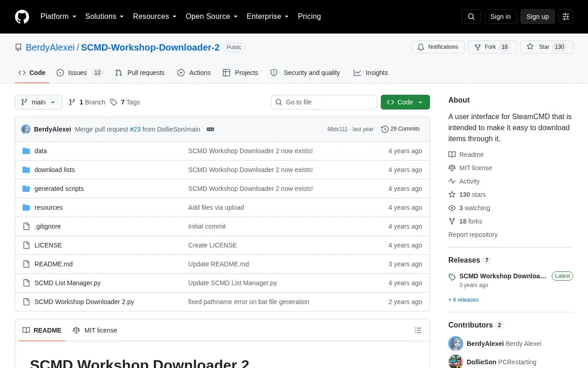Select the README tab
This screenshot has width=588, height=368.
pyautogui.click(x=42, y=330)
